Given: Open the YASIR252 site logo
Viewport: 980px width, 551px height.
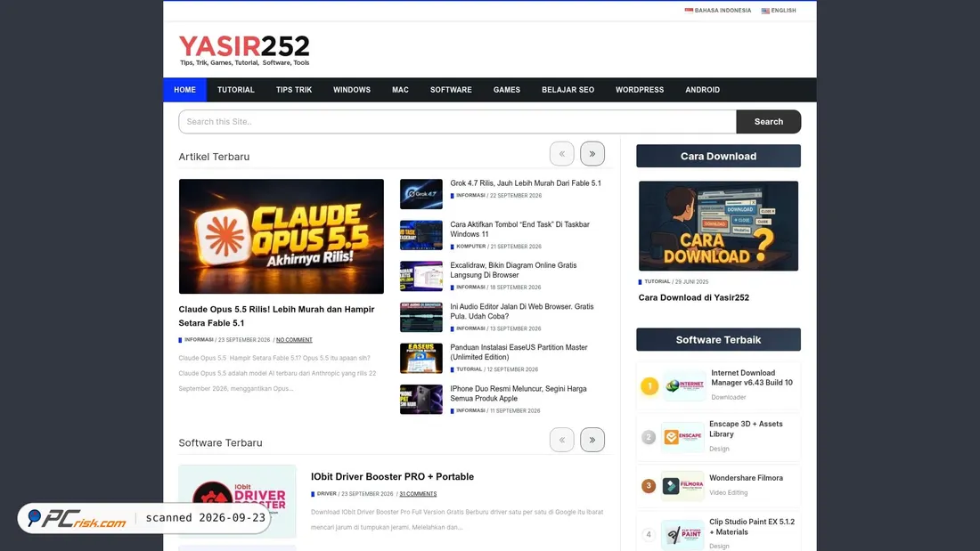Looking at the screenshot, I should click(x=244, y=50).
